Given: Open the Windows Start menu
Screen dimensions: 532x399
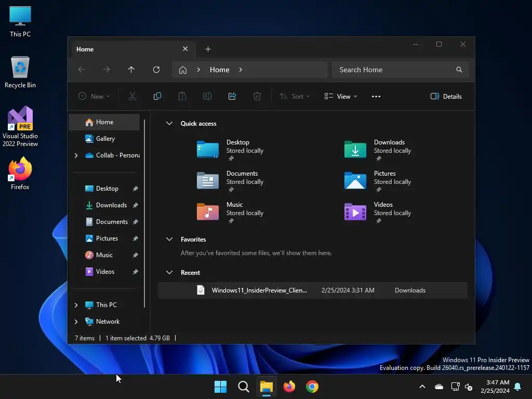Looking at the screenshot, I should (x=220, y=387).
